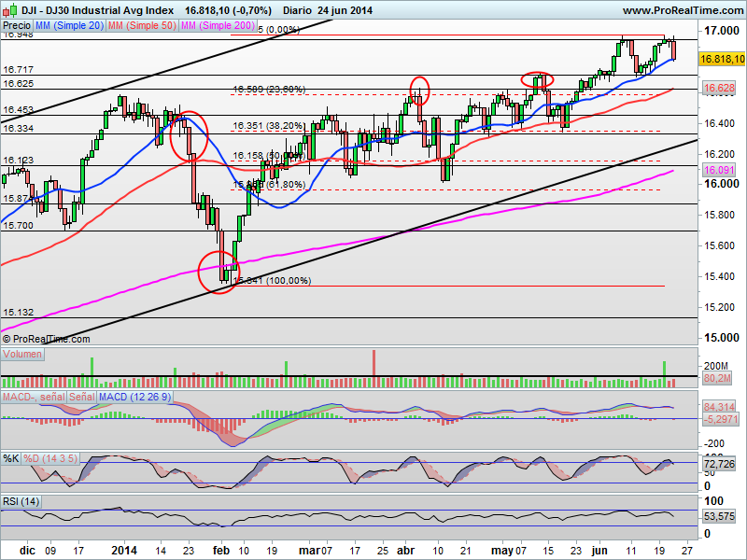Click the Fibonacci label 15.341 (100,00%)
Image resolution: width=747 pixels, height=560 pixels.
(272, 281)
